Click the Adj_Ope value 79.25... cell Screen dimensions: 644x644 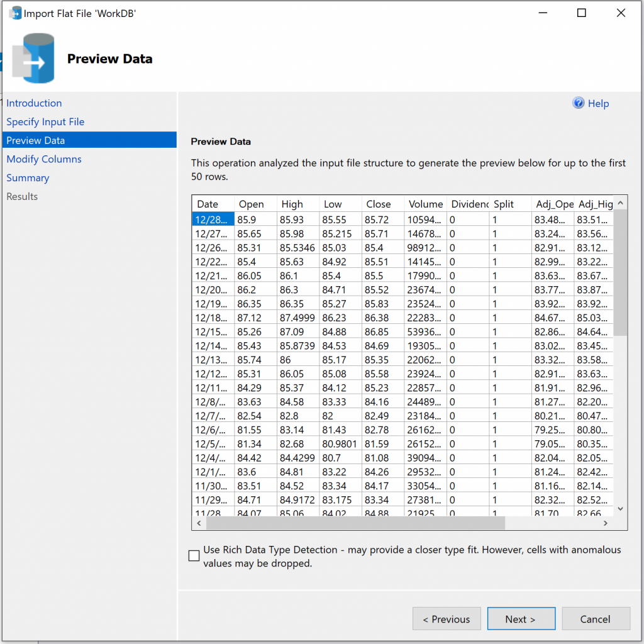pyautogui.click(x=552, y=430)
